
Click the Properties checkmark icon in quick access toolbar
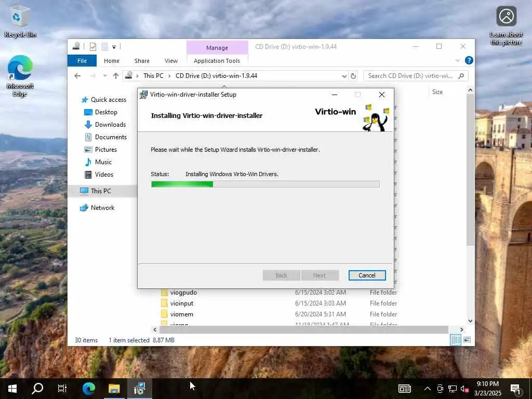[x=92, y=47]
